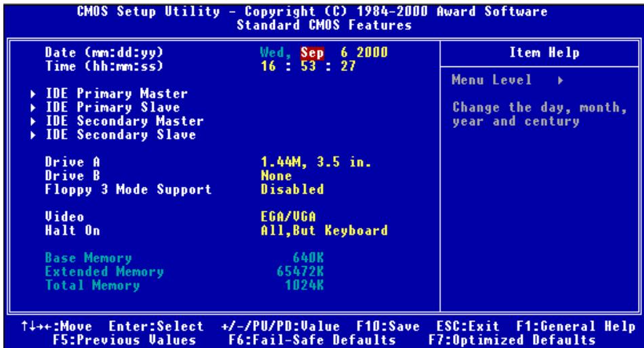The width and height of the screenshot is (644, 348).
Task: Click the Extended Memory label
Action: [104, 271]
